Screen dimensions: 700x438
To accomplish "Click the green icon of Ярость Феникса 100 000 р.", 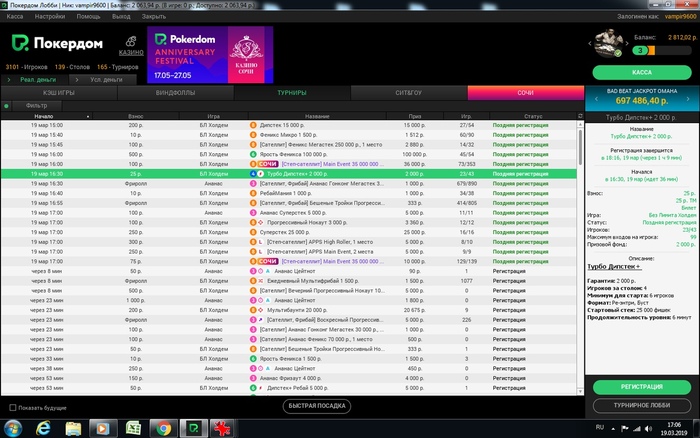I will point(253,154).
